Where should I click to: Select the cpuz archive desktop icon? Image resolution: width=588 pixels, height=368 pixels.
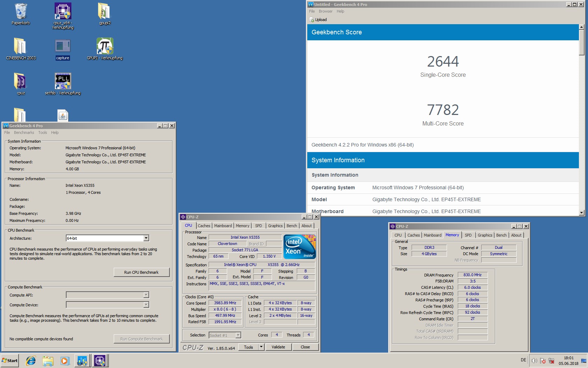pyautogui.click(x=21, y=84)
